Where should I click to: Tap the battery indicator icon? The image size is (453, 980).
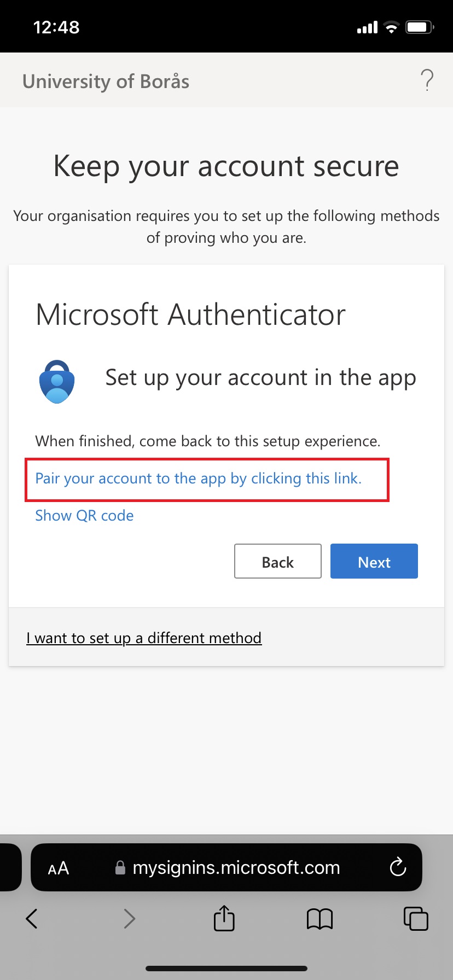tap(419, 27)
